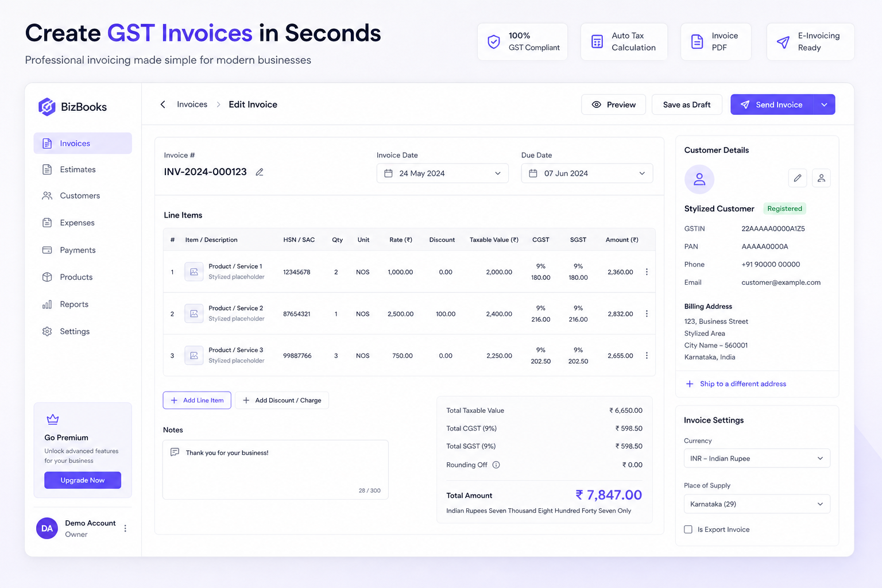Open Invoices in the sidebar

tap(83, 144)
